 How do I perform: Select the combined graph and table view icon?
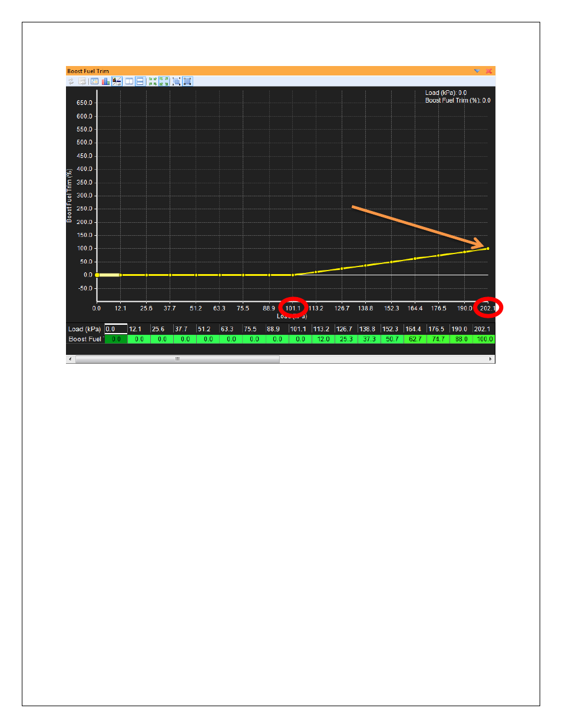(x=117, y=81)
